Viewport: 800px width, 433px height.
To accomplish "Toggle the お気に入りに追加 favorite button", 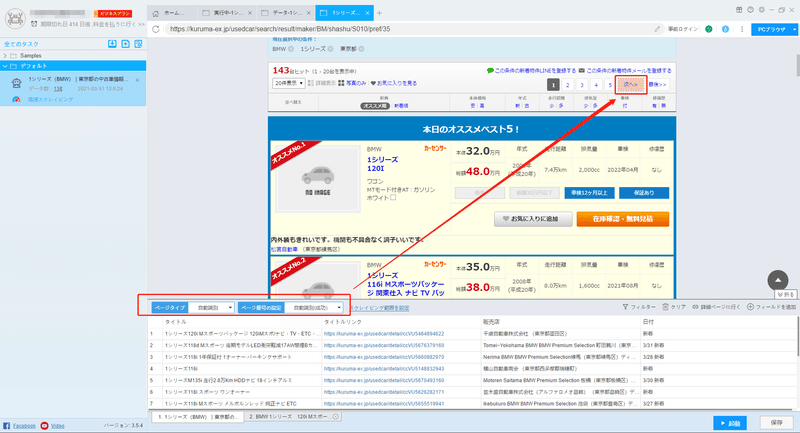I will [x=533, y=219].
